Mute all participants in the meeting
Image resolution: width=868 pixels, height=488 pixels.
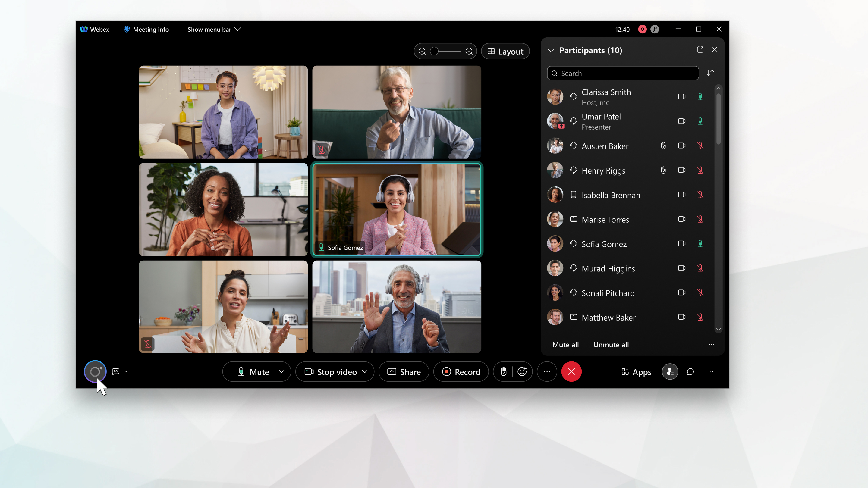[565, 344]
